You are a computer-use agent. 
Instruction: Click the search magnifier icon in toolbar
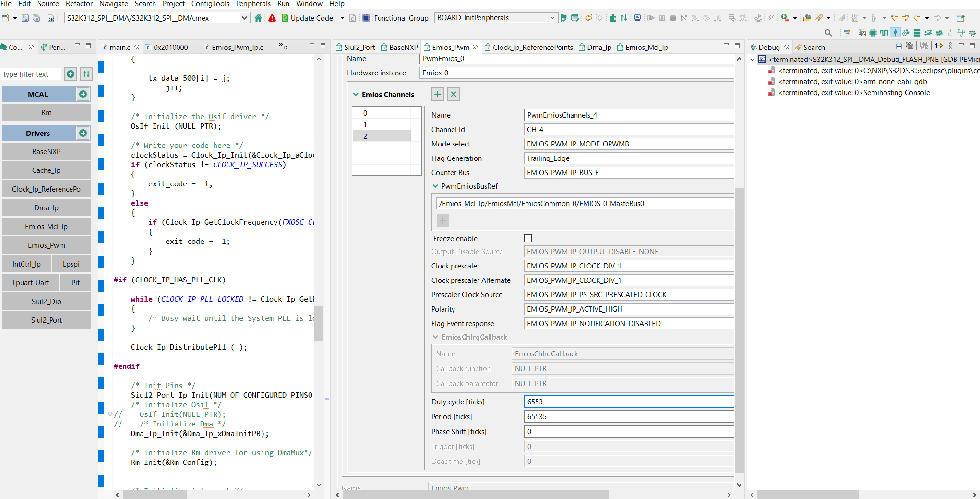tap(828, 33)
